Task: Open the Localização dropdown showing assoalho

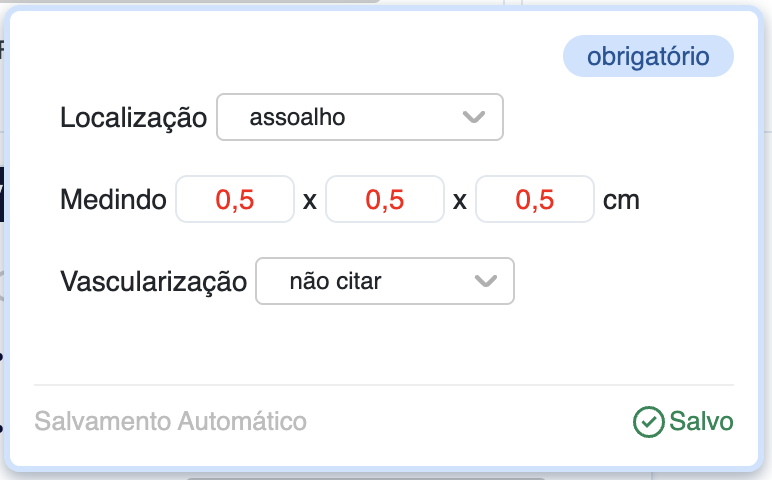Action: (x=359, y=118)
